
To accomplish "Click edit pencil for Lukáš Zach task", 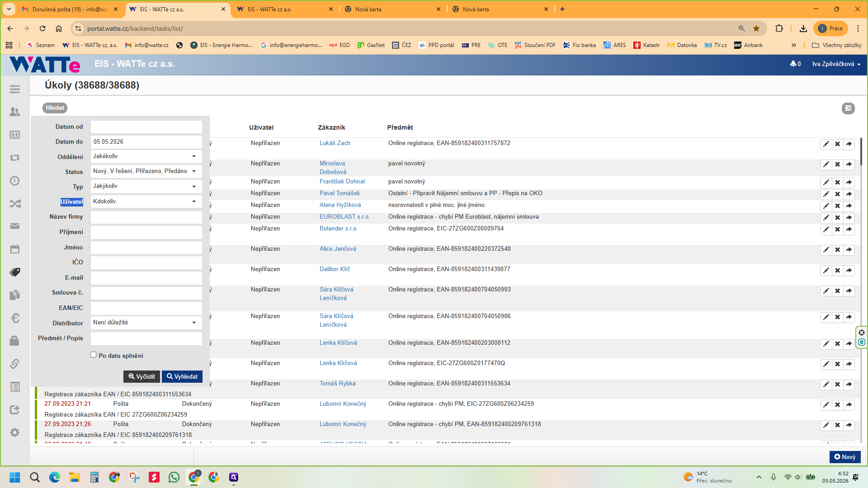I will [x=826, y=144].
